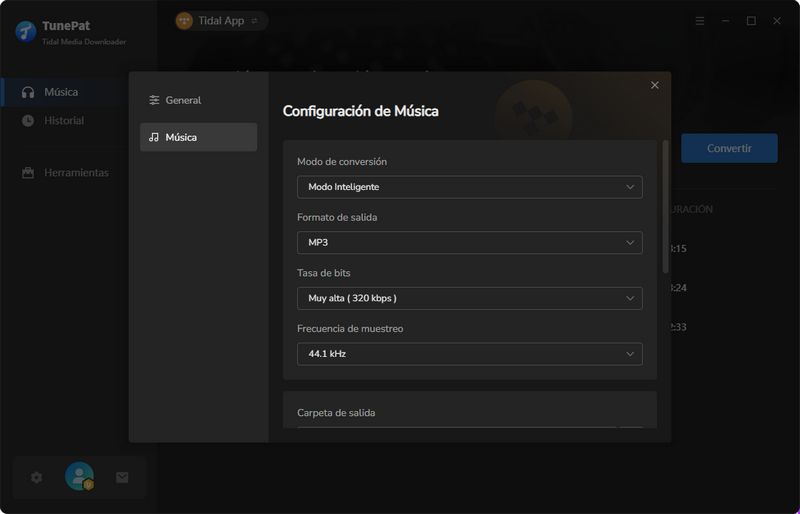Open the mail feedback icon
Viewport: 800px width, 514px height.
(122, 477)
